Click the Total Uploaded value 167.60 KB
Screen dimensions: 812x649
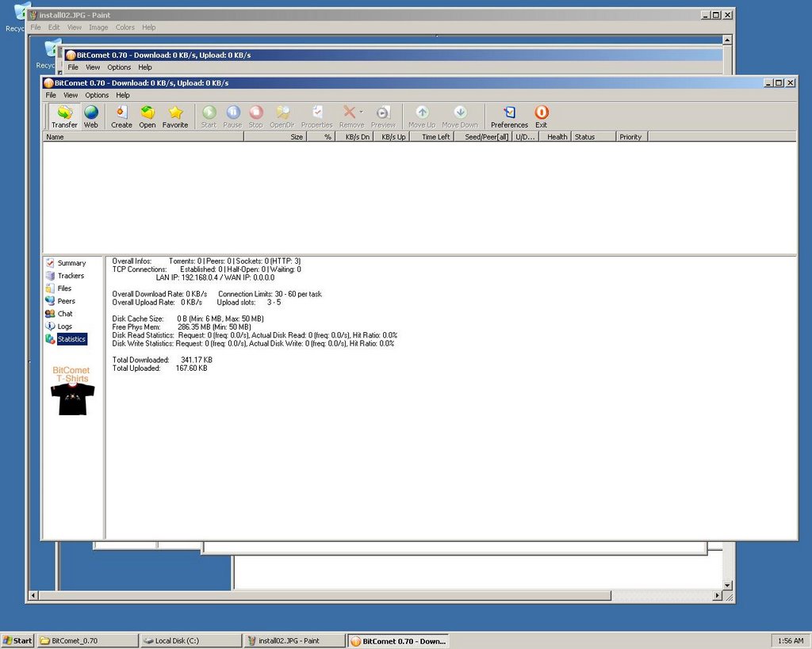click(x=192, y=368)
